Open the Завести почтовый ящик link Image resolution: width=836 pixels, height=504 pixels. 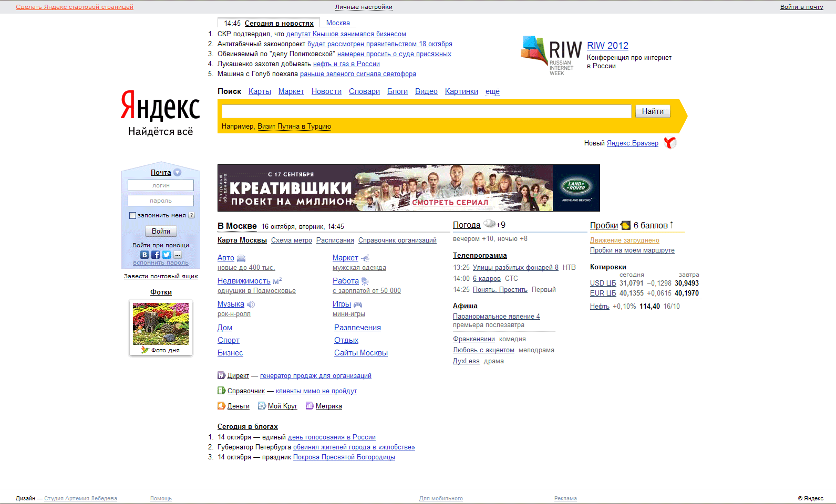point(161,276)
